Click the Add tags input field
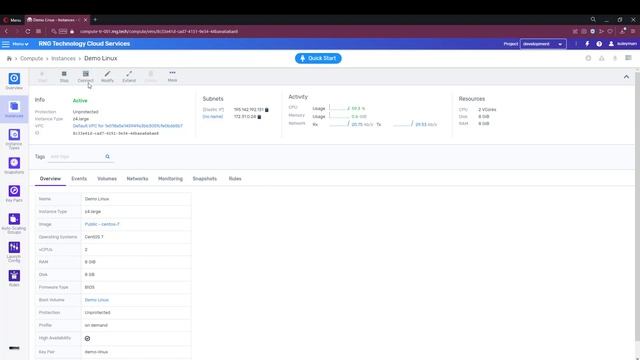This screenshot has height=360, width=640. tap(76, 157)
